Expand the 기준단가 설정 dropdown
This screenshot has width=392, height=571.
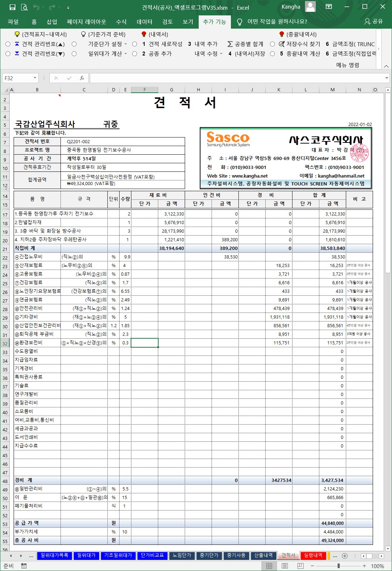(126, 44)
